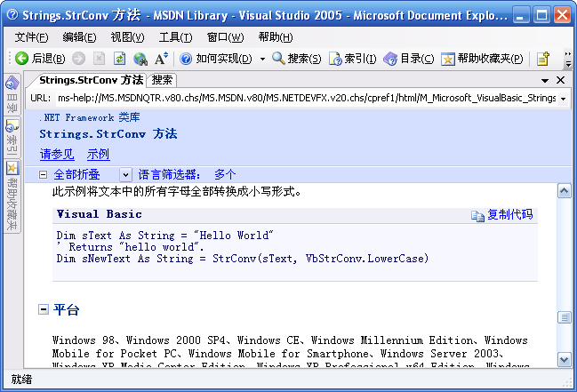Click the .NET Framework 类库 text
This screenshot has width=577, height=392.
coord(90,117)
